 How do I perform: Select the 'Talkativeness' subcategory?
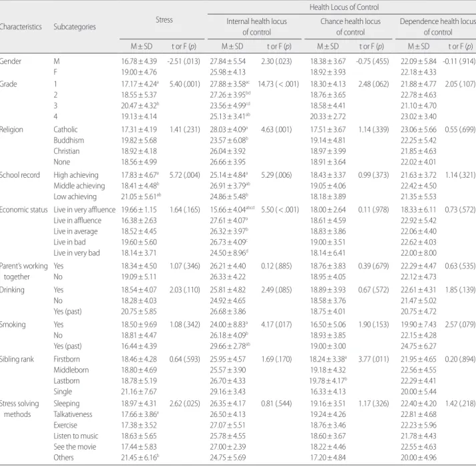click(73, 414)
